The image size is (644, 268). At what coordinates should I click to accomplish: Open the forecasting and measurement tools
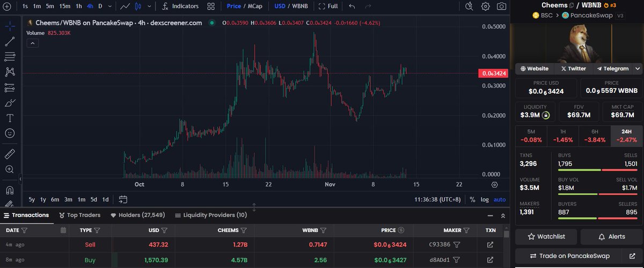tap(10, 87)
